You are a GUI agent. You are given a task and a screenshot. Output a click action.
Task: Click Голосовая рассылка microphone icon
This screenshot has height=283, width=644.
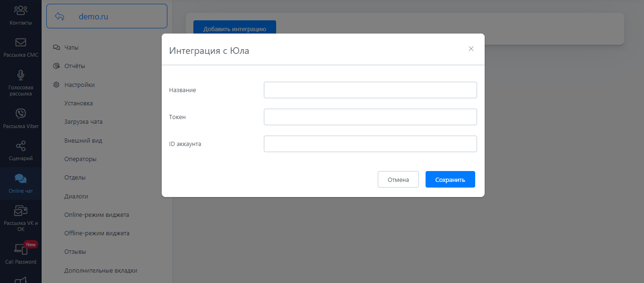[x=20, y=75]
